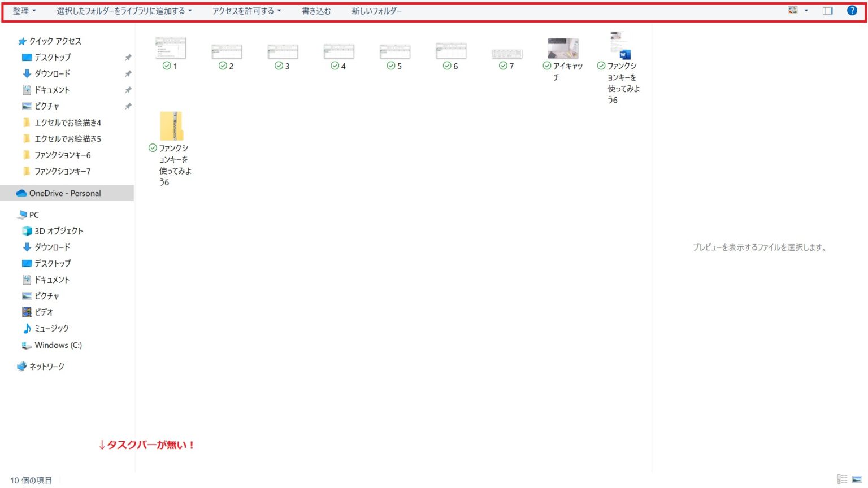Select ネットワーク in navigation pane
Viewport: 868px width, 488px height.
[x=46, y=367]
